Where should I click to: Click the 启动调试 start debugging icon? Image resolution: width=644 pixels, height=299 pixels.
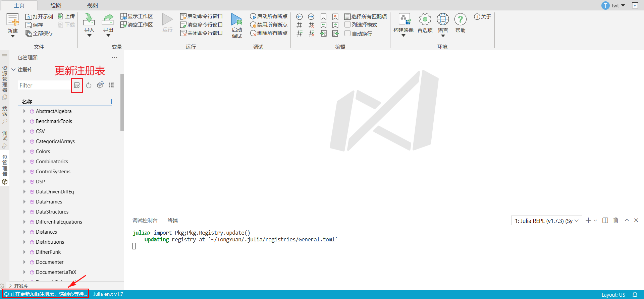pyautogui.click(x=237, y=20)
